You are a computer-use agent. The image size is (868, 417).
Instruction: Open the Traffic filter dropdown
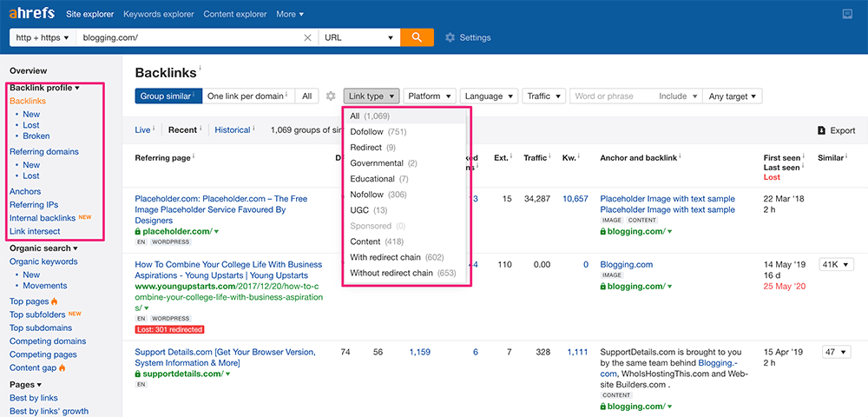click(x=543, y=96)
